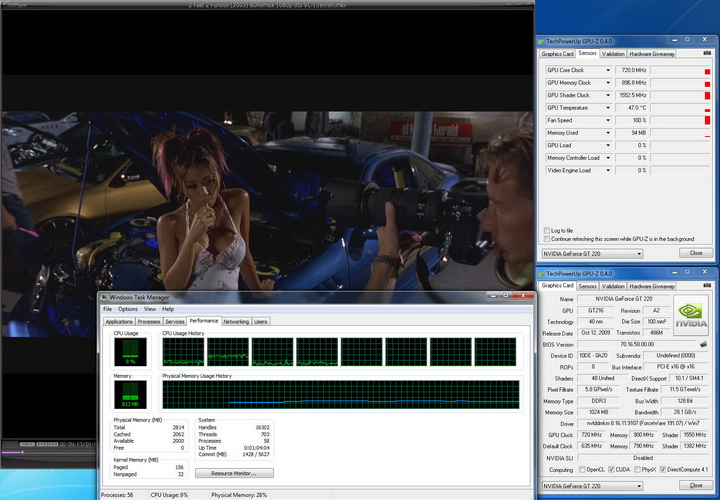The width and height of the screenshot is (720, 500).
Task: Open the GPU Temperature sensor dropdown arrow
Action: 608,108
